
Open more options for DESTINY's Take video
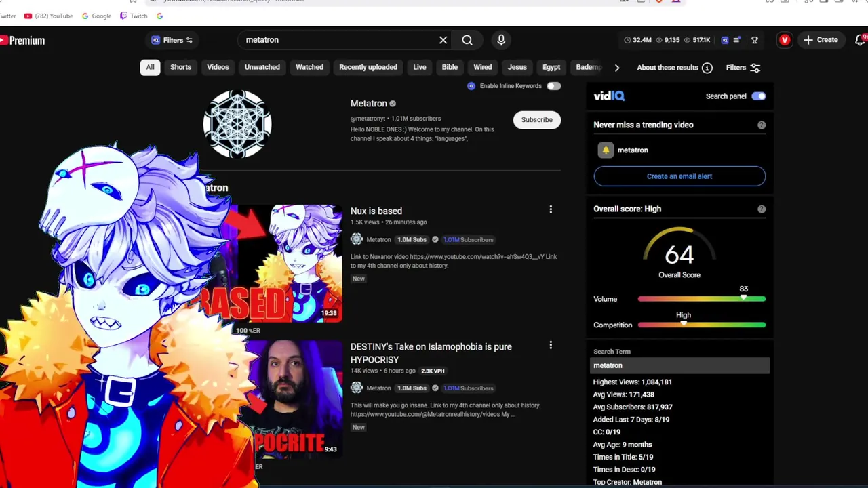point(551,346)
